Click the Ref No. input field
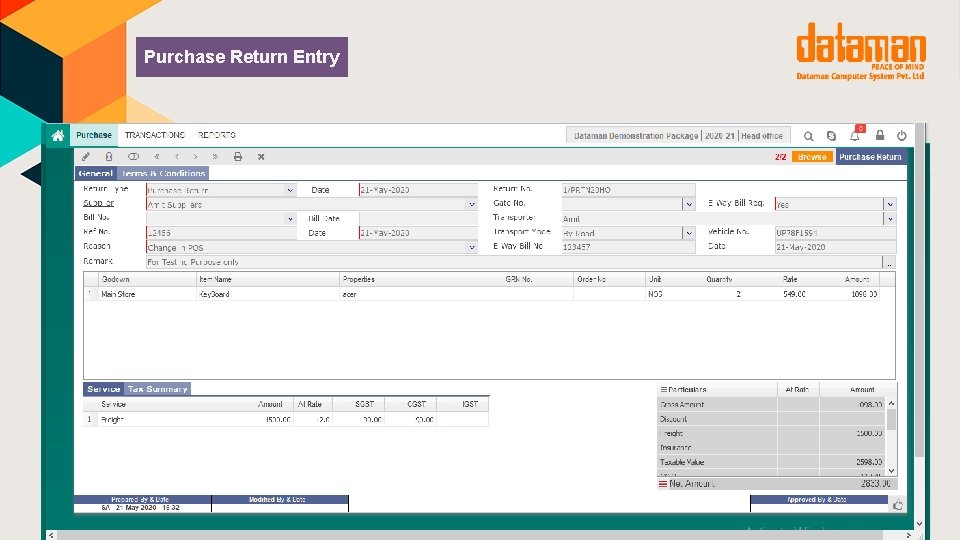 point(222,233)
